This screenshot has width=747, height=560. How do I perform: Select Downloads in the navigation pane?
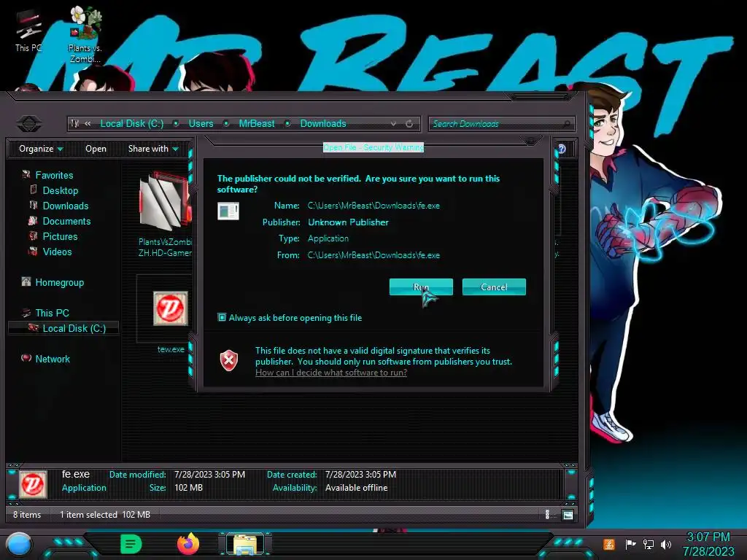[x=65, y=206]
